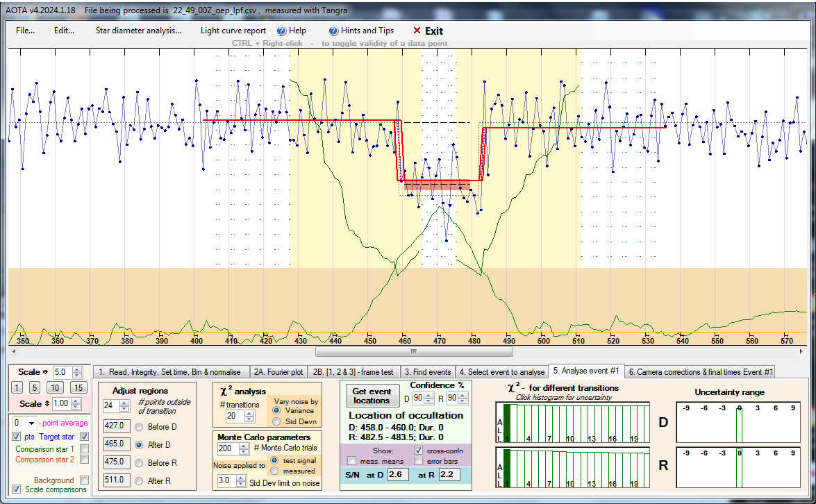Open Hints and Tips via its icon
This screenshot has width=816, height=504.
333,31
